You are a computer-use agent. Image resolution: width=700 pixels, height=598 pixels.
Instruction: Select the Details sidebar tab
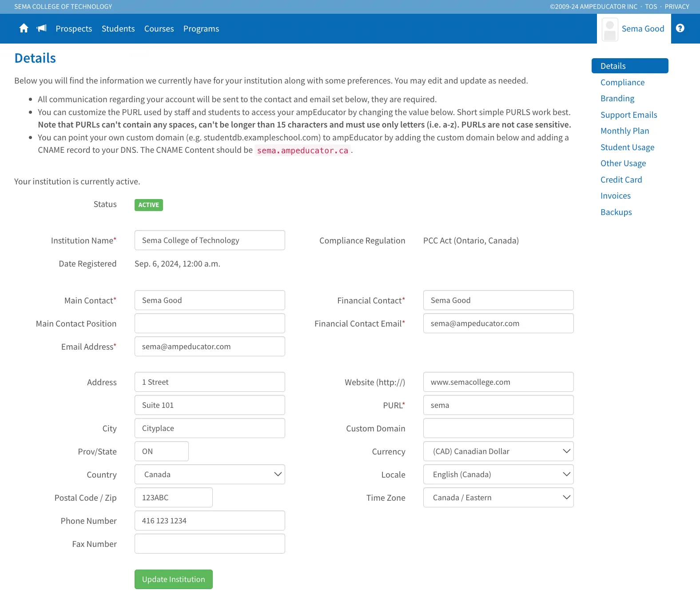(x=630, y=66)
